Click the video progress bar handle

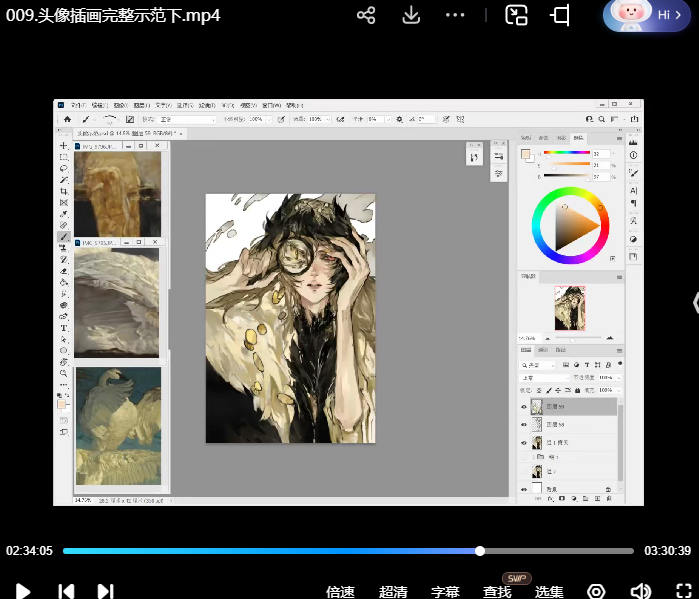[x=480, y=550]
